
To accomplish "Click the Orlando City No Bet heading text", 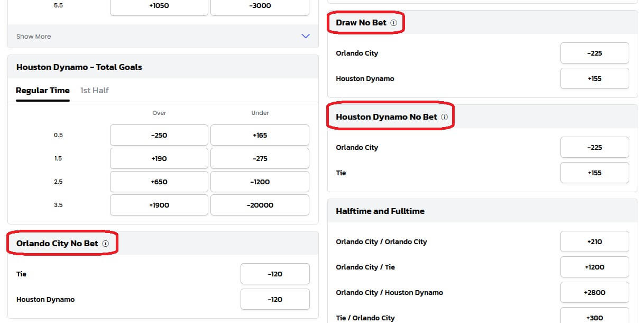I will pyautogui.click(x=57, y=244).
